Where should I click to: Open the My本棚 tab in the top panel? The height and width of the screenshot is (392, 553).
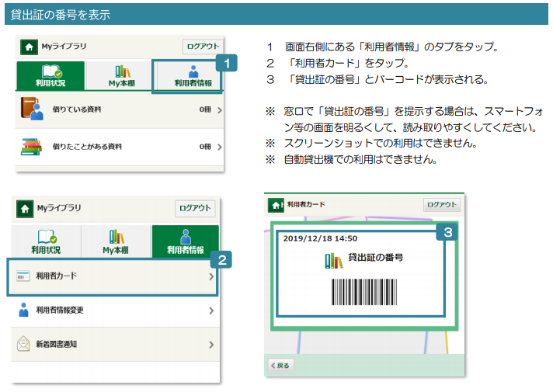(x=122, y=76)
